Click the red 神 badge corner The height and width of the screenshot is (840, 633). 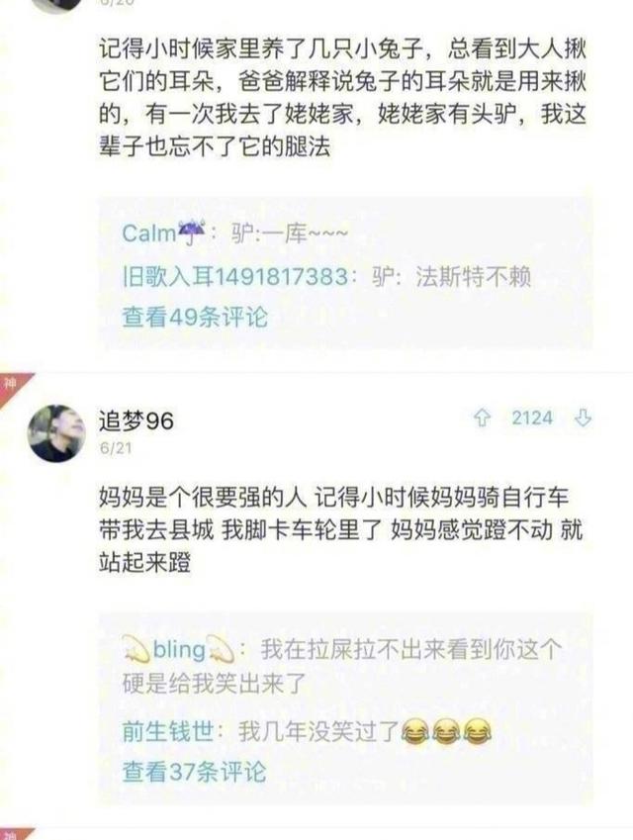[12, 386]
